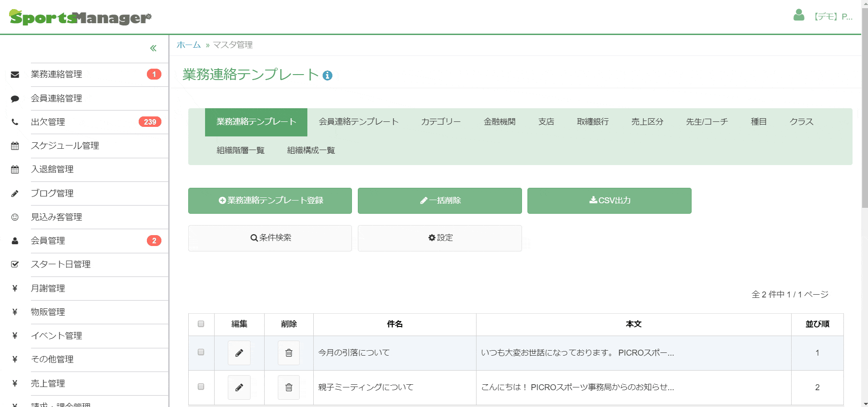868x407 pixels.
Task: Click the yen icon beside 売上管理
Action: [15, 383]
